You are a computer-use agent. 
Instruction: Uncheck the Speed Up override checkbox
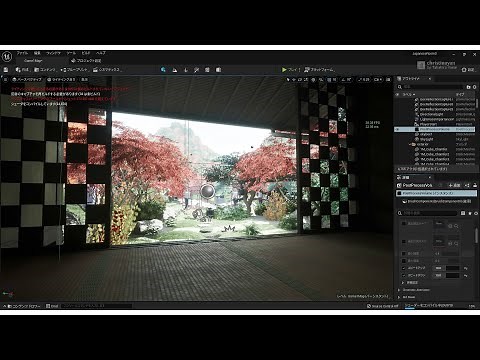[404, 268]
